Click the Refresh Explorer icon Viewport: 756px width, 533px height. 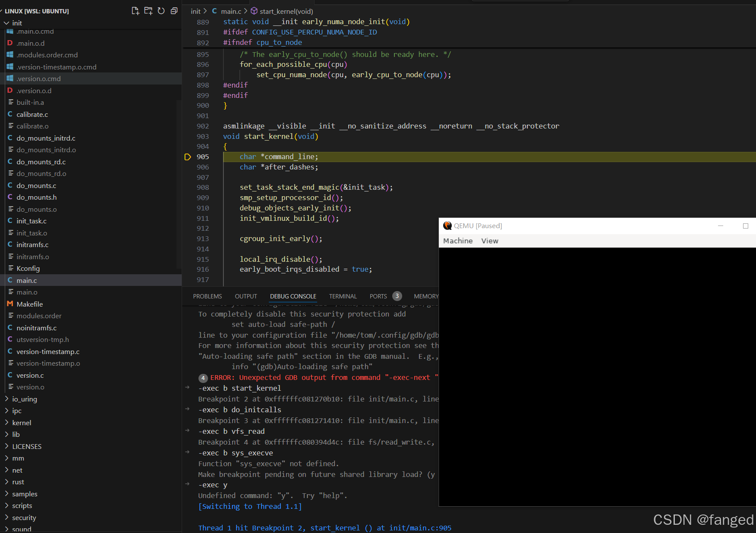(x=161, y=11)
